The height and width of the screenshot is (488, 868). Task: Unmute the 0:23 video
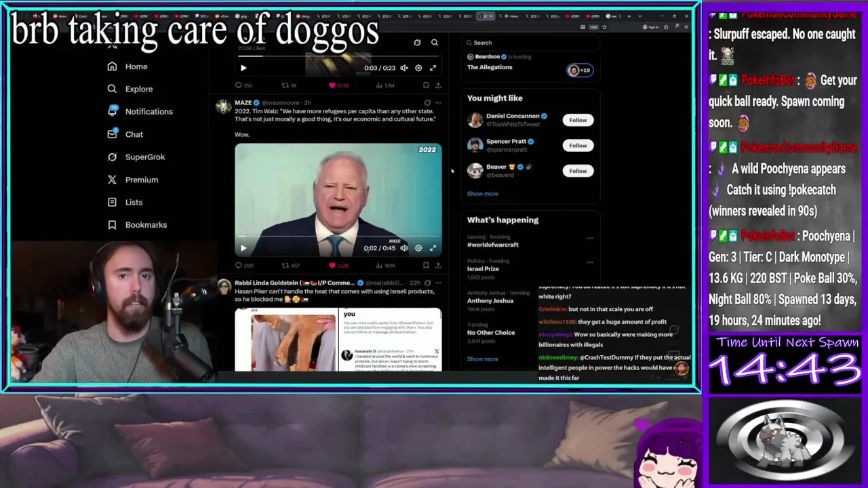[404, 68]
